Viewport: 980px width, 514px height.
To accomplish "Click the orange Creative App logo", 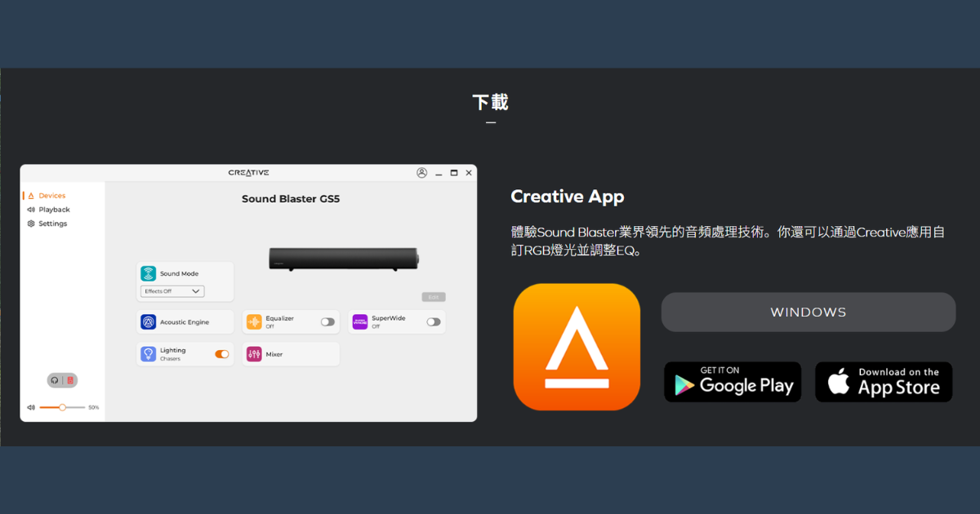I will coord(577,347).
